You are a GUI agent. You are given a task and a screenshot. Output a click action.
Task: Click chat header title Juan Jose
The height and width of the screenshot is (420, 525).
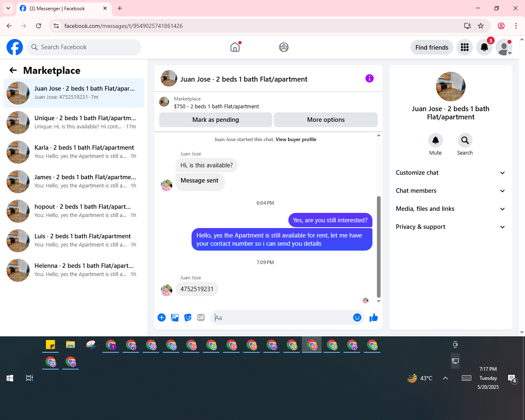tap(244, 79)
